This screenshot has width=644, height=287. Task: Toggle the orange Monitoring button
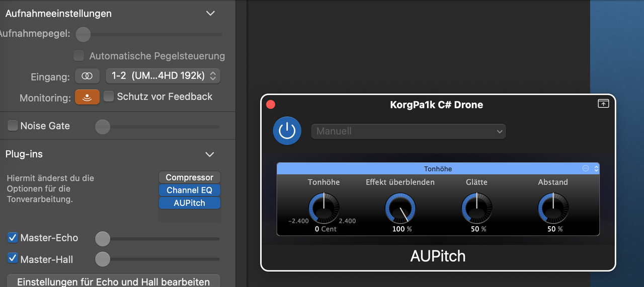pos(88,97)
